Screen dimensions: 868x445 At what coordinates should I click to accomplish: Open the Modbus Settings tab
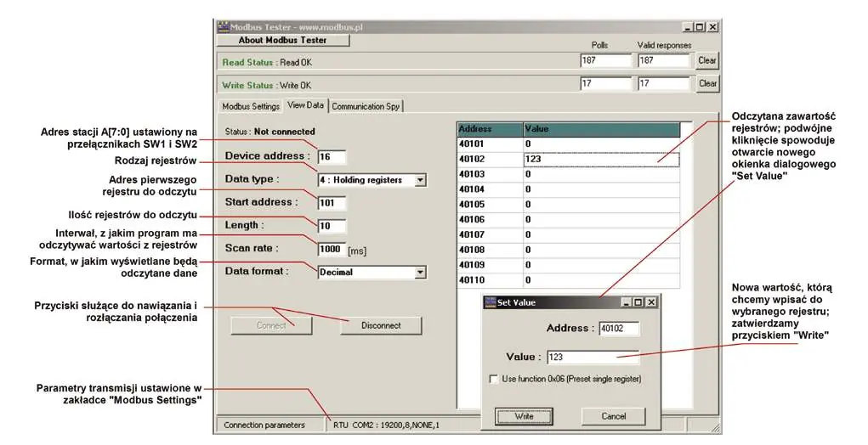(251, 106)
